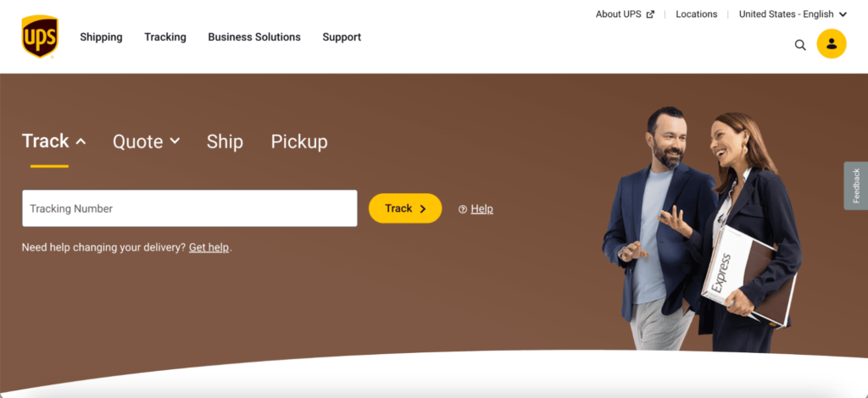Expand the Quote tab chevron
The height and width of the screenshot is (398, 868).
[x=175, y=141]
